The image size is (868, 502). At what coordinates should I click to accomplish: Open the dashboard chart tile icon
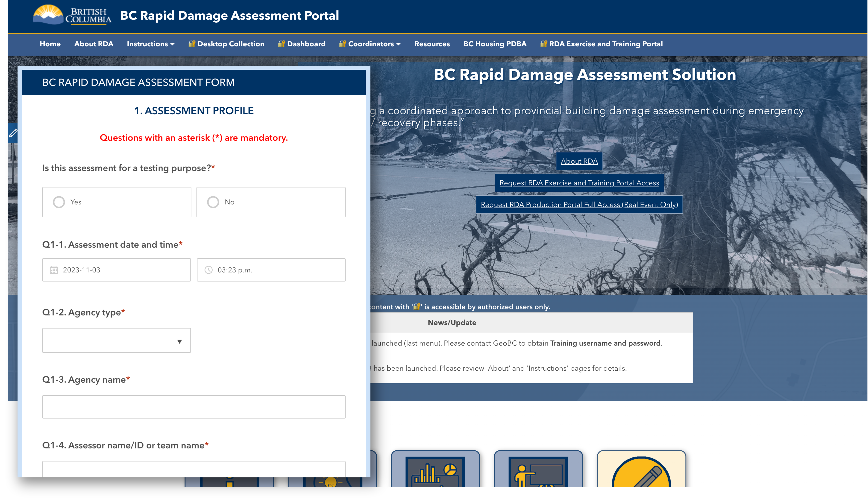coord(435,471)
